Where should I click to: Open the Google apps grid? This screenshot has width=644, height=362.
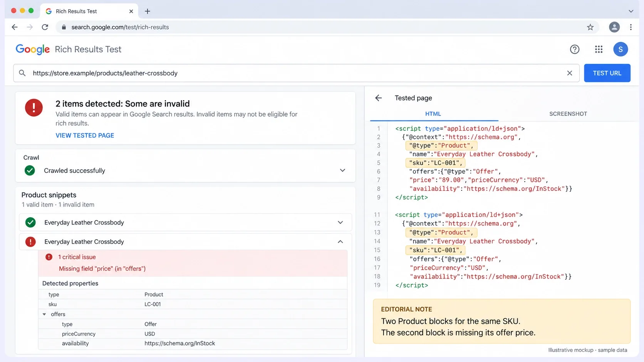(x=599, y=49)
